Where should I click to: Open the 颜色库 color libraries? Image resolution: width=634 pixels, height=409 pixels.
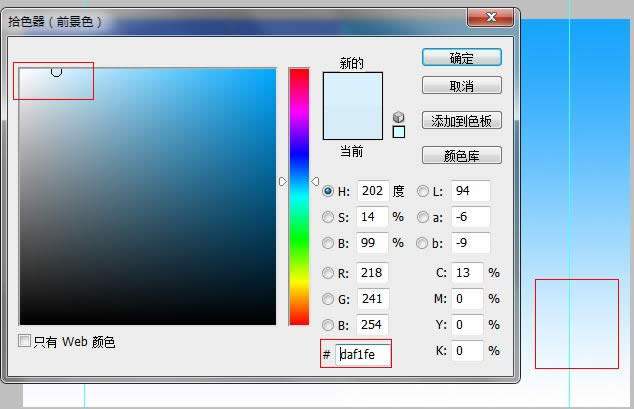pos(461,155)
